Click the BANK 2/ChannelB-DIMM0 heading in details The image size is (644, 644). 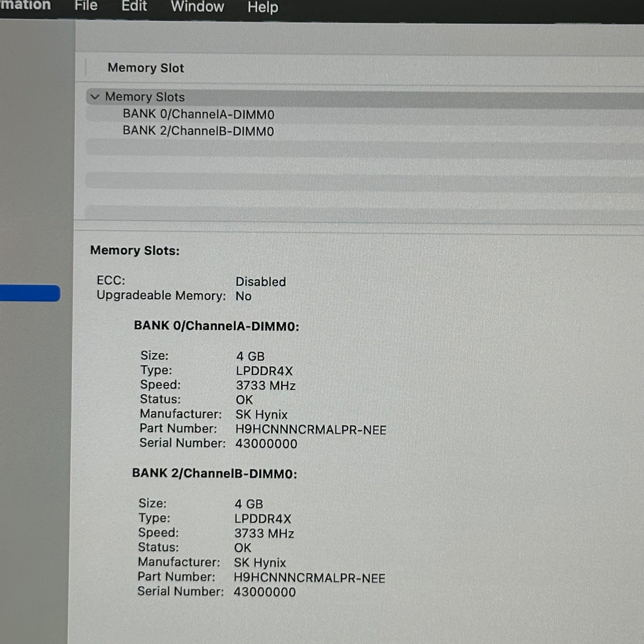point(214,474)
